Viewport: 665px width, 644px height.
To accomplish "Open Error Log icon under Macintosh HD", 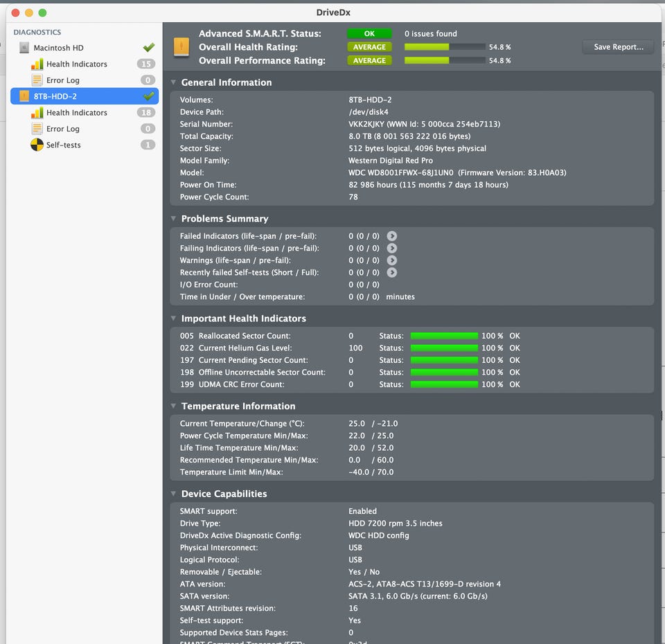I will [x=37, y=80].
